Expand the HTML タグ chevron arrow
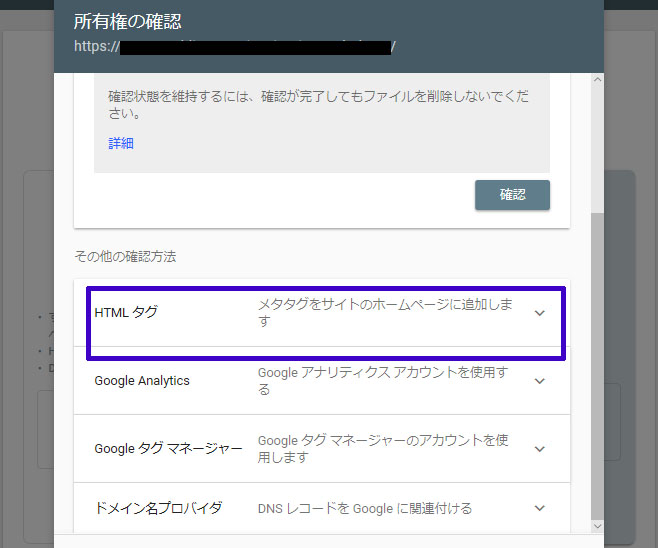This screenshot has width=658, height=548. pos(540,313)
